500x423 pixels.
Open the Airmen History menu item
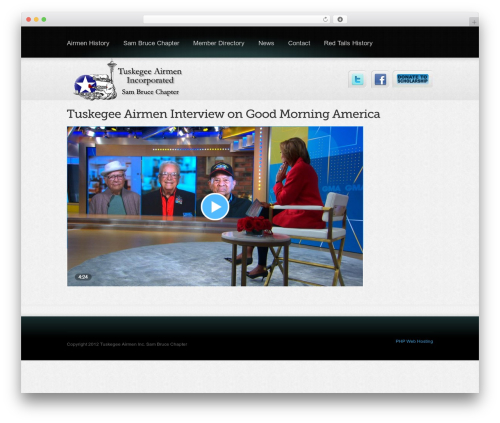coord(88,43)
